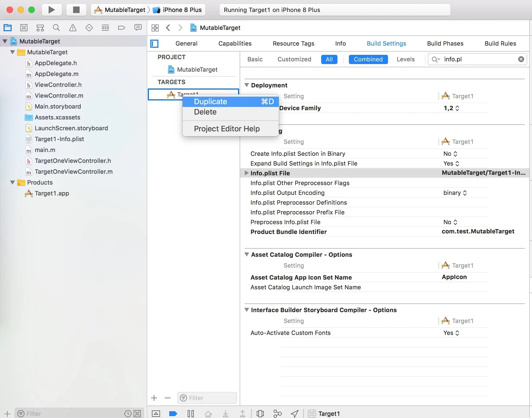This screenshot has width=532, height=418.
Task: Switch to the Build Phases tab
Action: (x=445, y=43)
